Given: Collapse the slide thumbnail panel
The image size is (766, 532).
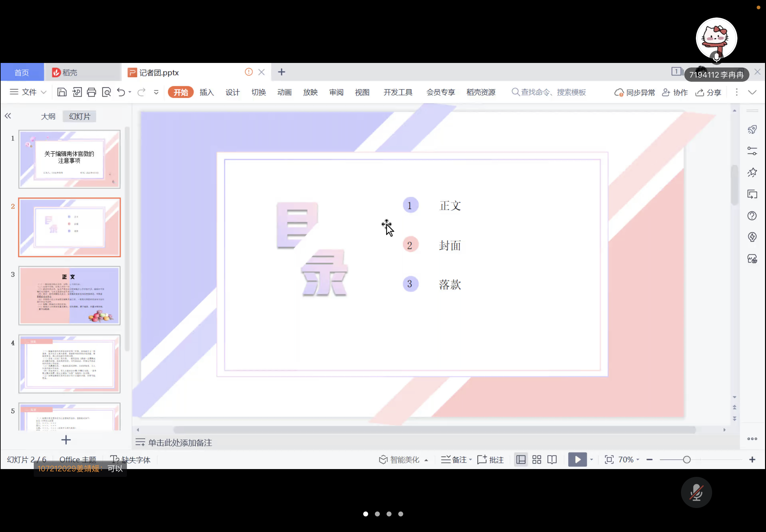Looking at the screenshot, I should pyautogui.click(x=8, y=116).
